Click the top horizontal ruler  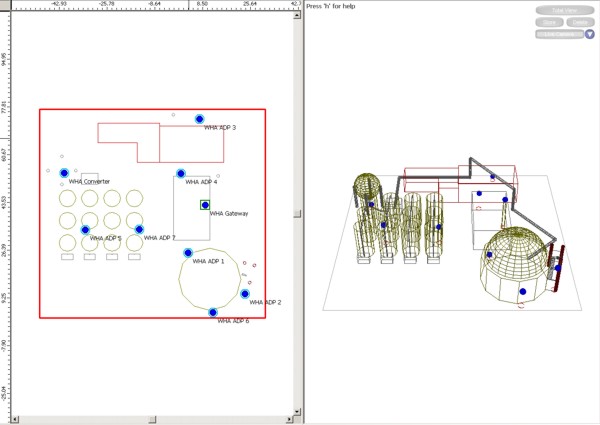tap(150, 4)
